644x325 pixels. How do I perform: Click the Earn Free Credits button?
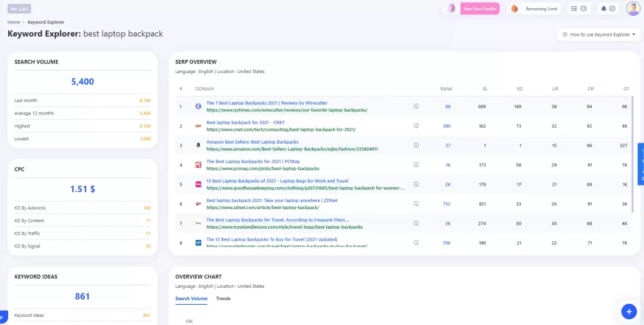pyautogui.click(x=480, y=9)
